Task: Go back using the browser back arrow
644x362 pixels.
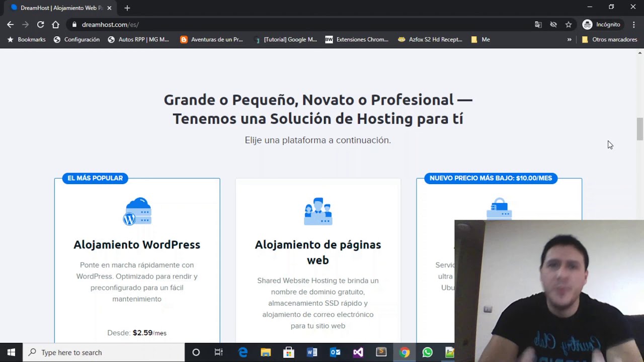Action: tap(10, 24)
